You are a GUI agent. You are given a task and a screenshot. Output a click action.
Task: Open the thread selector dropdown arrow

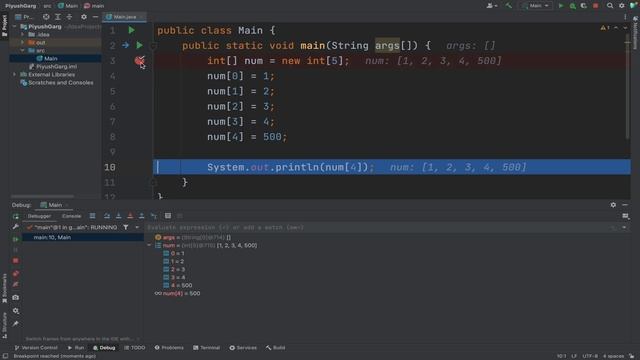click(x=137, y=227)
